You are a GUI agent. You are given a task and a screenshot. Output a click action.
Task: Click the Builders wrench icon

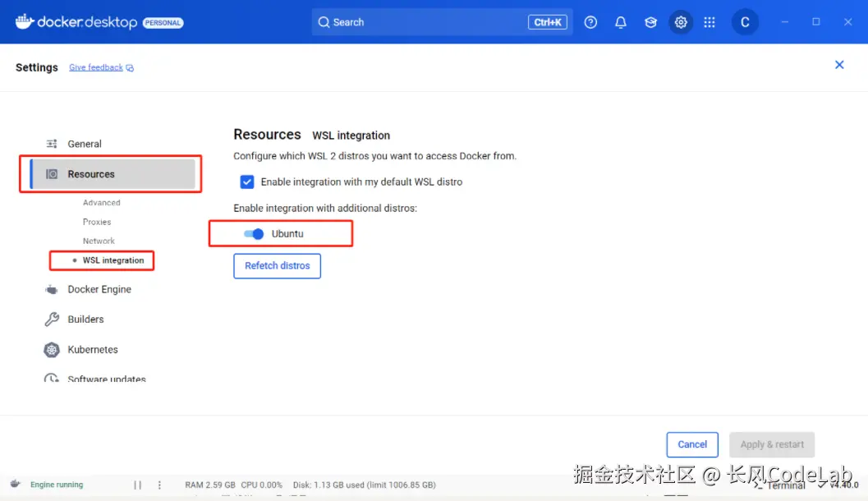[52, 319]
